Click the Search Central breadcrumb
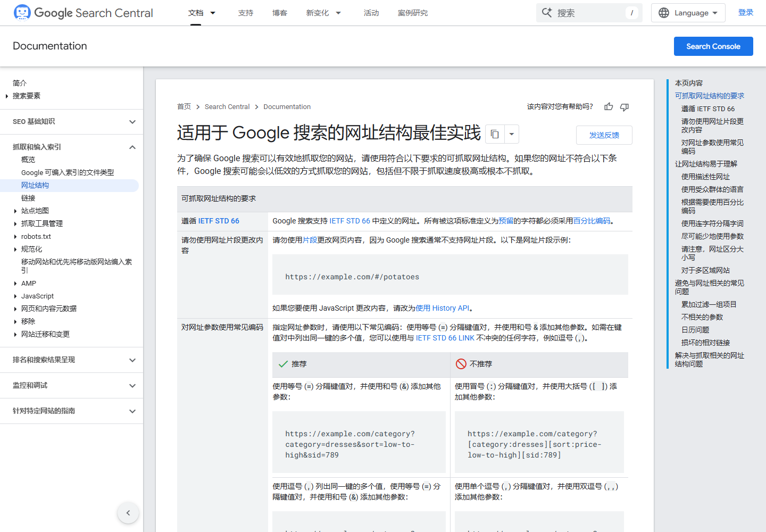 point(227,107)
